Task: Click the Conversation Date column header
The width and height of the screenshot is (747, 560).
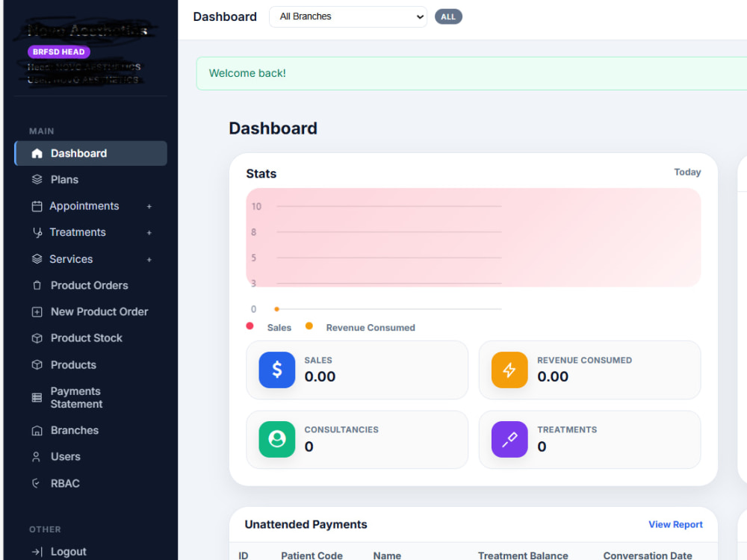Action: (648, 556)
